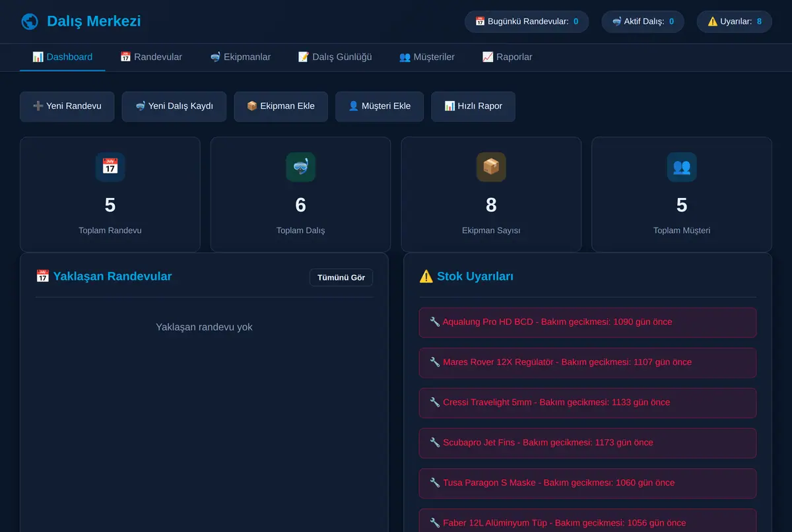792x532 pixels.
Task: Click the diving mask icon in Toplam Dalış card
Action: (301, 167)
